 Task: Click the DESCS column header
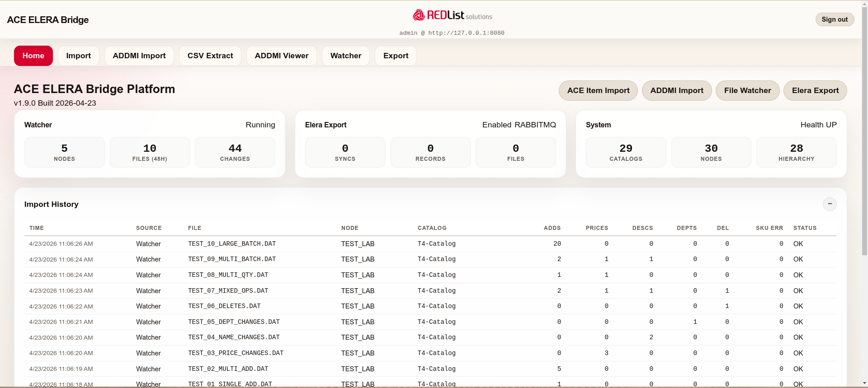pos(642,228)
